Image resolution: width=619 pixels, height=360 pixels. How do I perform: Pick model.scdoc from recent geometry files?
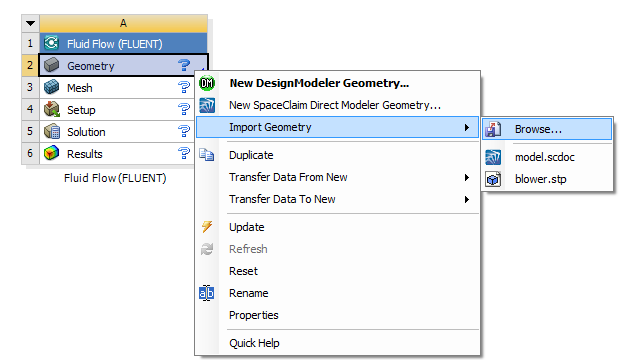coord(545,157)
